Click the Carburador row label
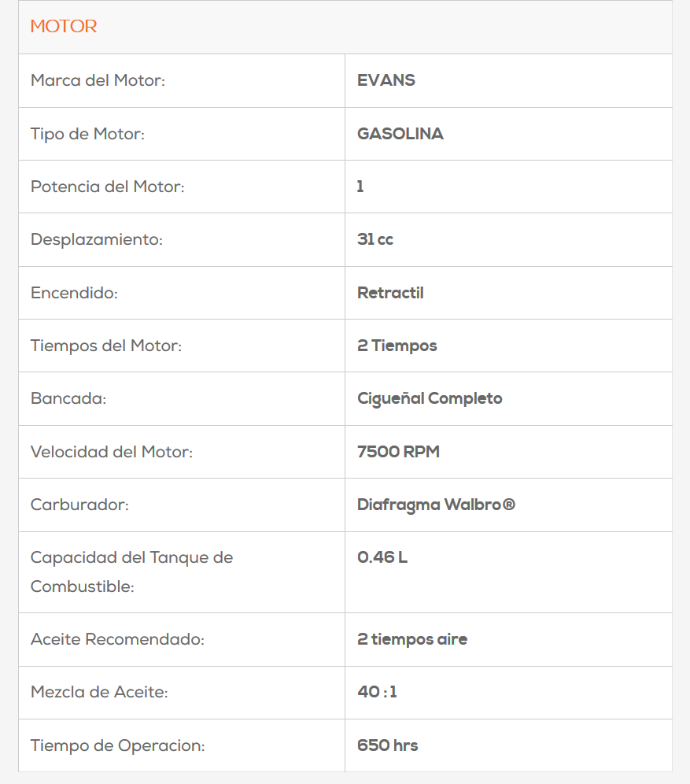 click(79, 505)
